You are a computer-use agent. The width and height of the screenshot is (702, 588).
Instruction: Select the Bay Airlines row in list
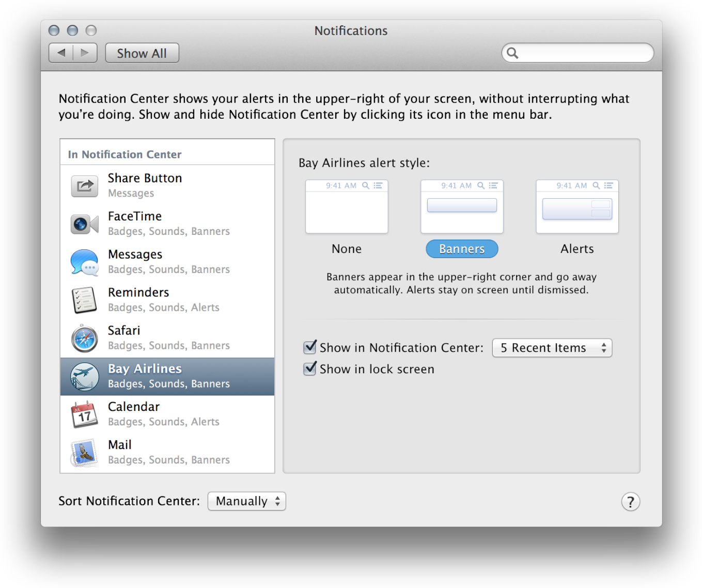tap(167, 376)
